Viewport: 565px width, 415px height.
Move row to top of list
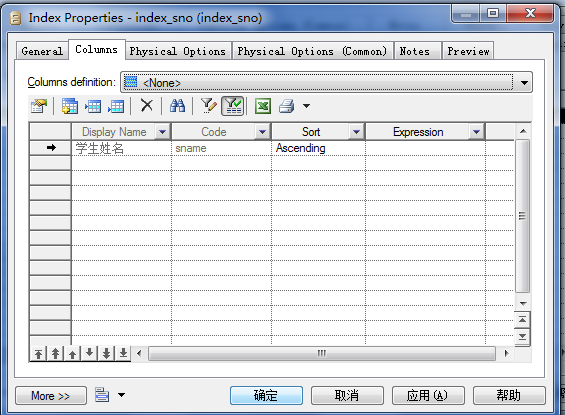(38, 354)
